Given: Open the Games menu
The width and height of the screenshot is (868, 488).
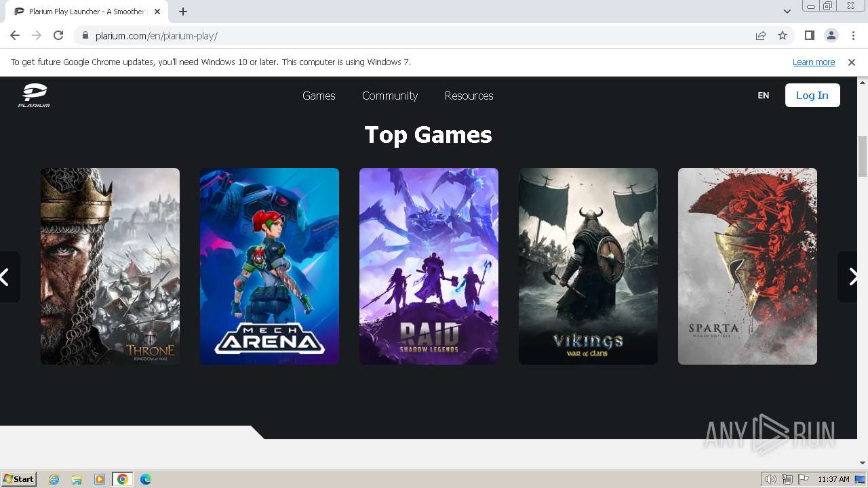Looking at the screenshot, I should click(x=319, y=96).
